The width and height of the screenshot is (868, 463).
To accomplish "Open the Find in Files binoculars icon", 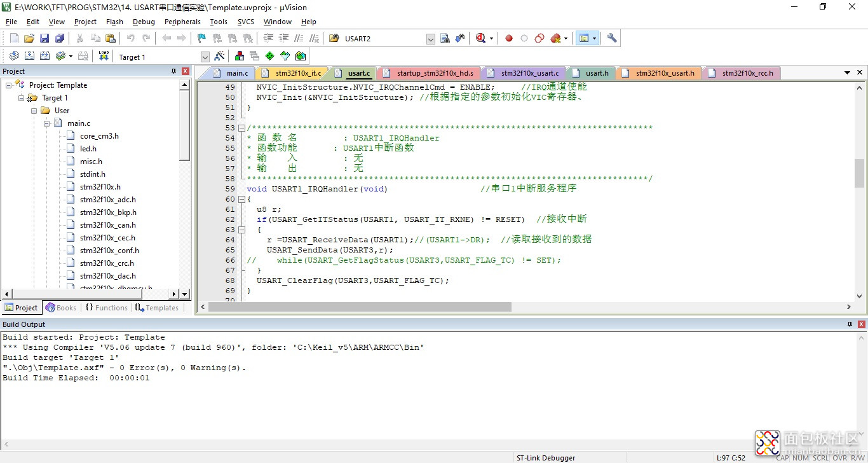I will point(334,38).
